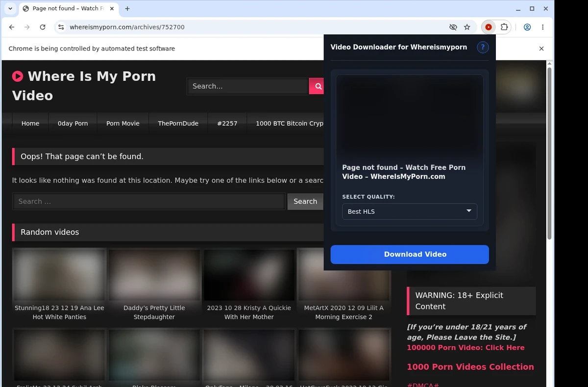Focus the 'Search ...' field below the error

[x=149, y=201]
